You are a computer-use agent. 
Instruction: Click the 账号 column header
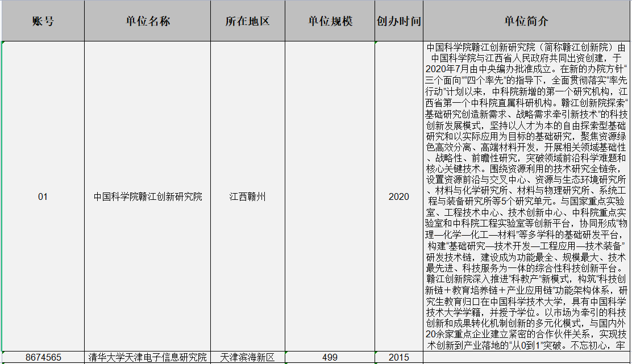(x=43, y=21)
